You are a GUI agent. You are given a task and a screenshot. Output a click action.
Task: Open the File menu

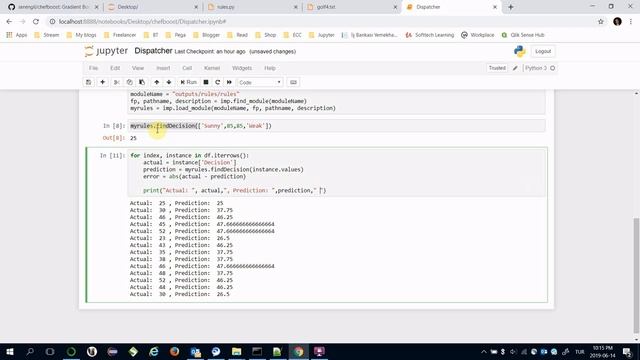[x=93, y=68]
